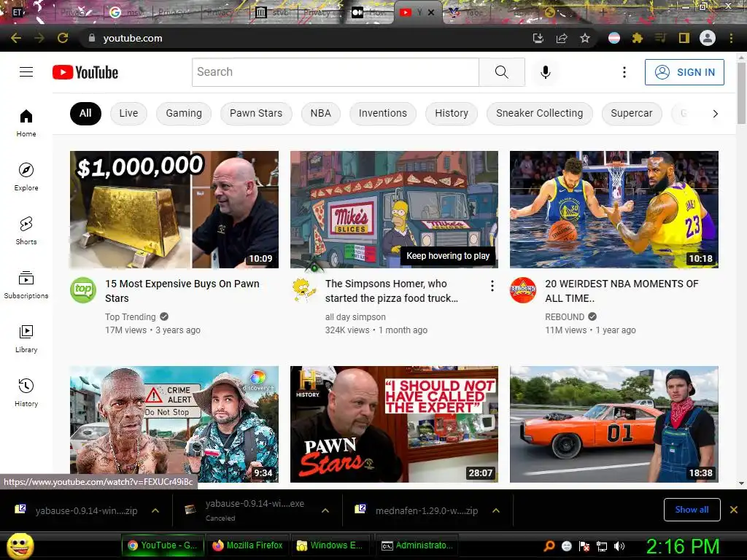Go to the YouTube logo home link
Screen dimensions: 747x560
85,72
